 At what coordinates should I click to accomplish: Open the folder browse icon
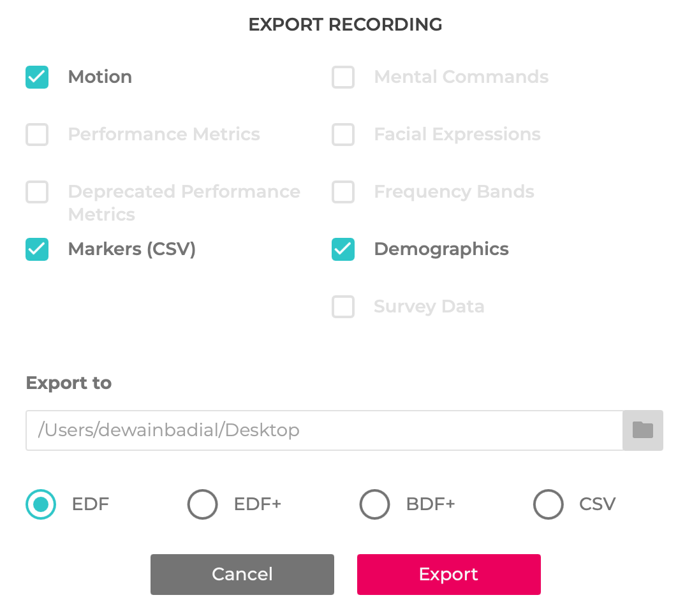(643, 430)
